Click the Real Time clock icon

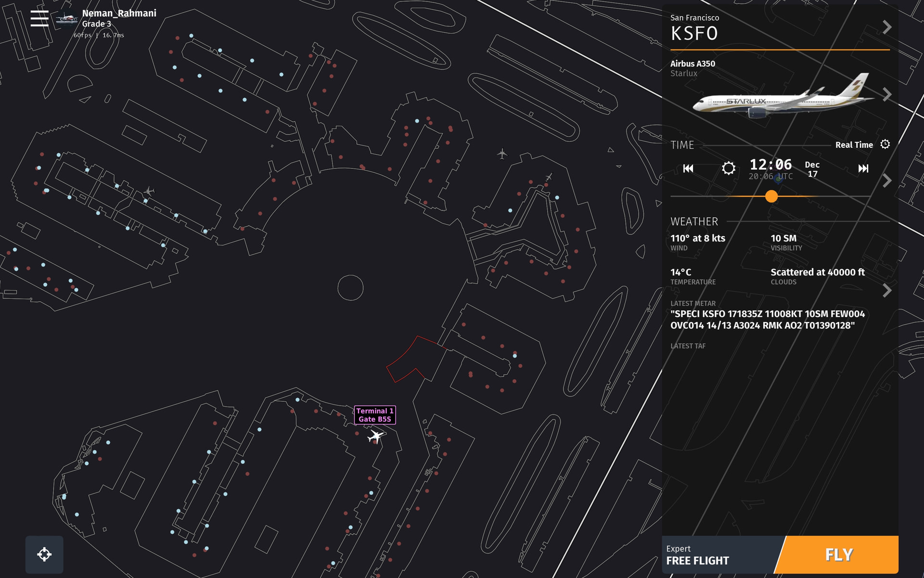coord(885,144)
